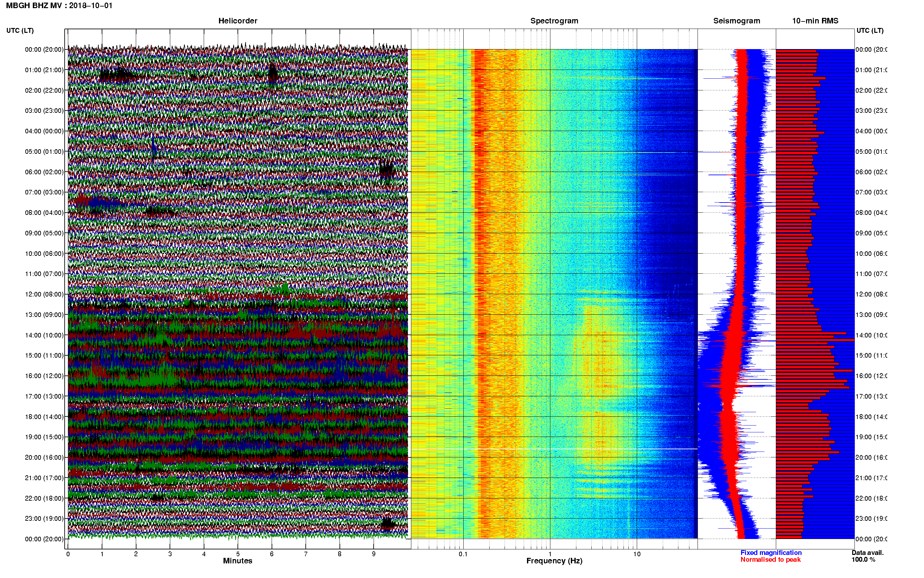Select the 'Spectrogram' panel heading

[x=554, y=21]
